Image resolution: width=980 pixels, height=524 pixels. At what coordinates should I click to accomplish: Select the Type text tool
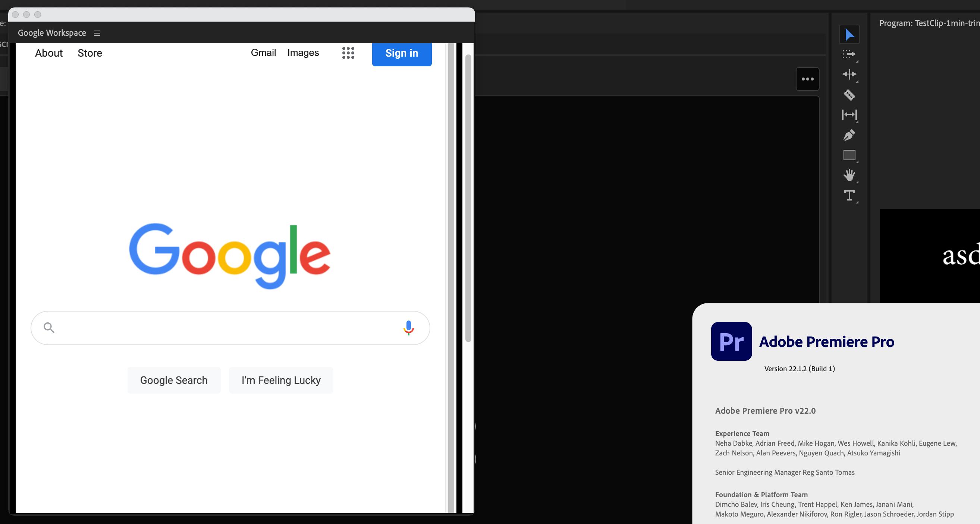[849, 195]
